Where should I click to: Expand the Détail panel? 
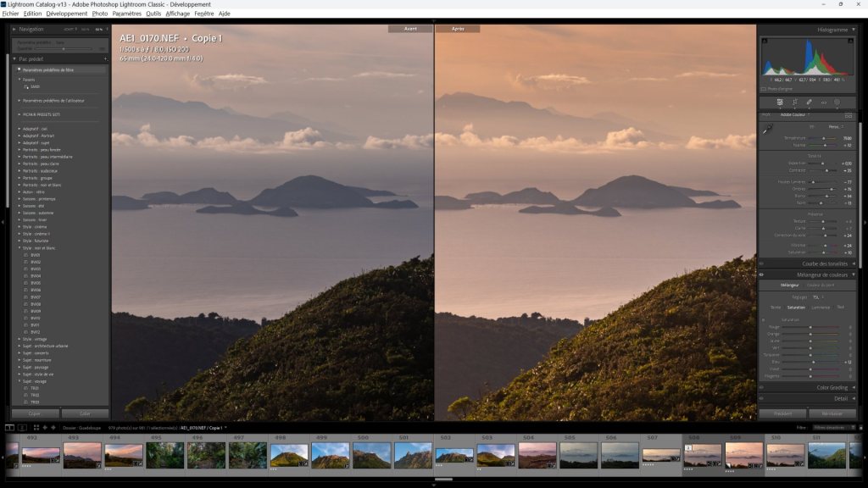[x=853, y=398]
